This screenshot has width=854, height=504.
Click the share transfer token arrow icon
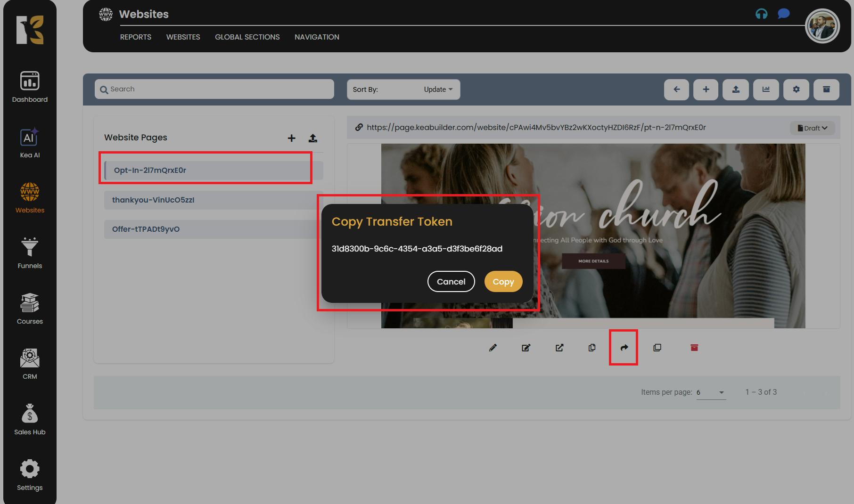click(624, 348)
